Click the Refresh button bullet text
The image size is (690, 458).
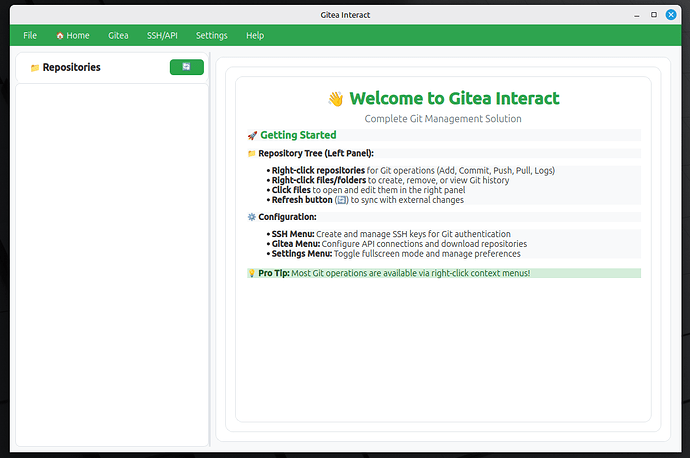point(367,200)
